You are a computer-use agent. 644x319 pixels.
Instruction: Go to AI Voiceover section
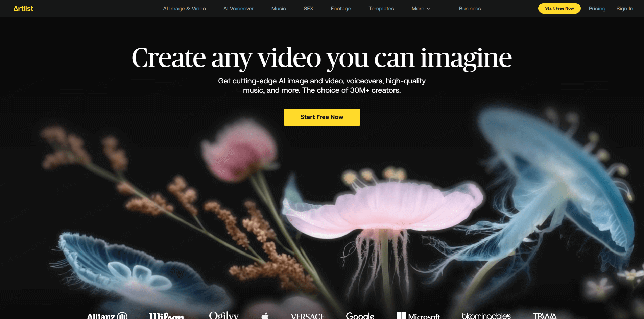[x=238, y=9]
